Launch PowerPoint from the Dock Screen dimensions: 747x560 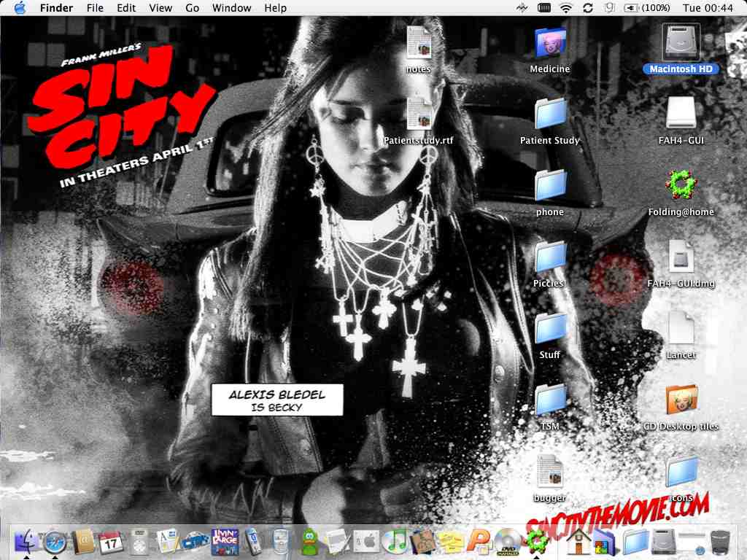[479, 542]
